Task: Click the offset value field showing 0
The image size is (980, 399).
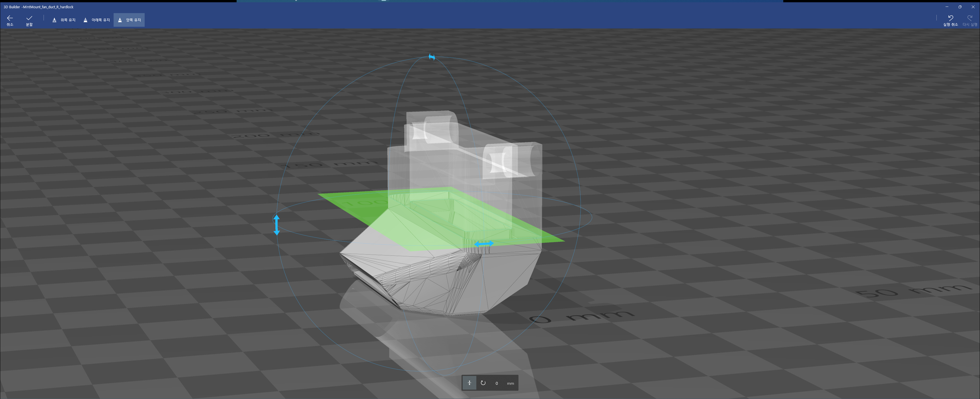Action: tap(497, 383)
